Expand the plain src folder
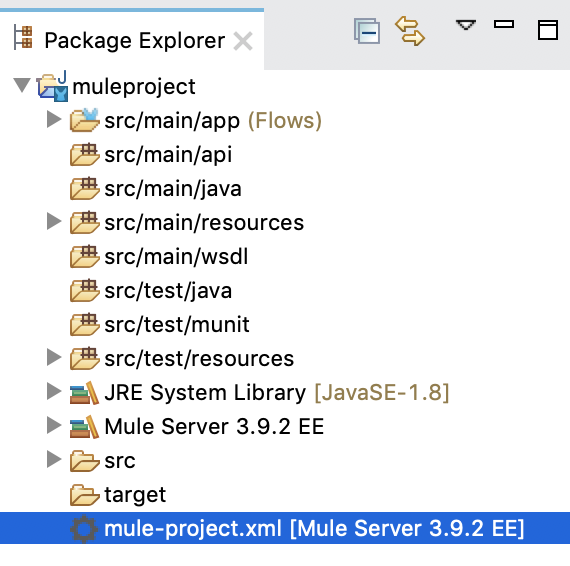Screen dimensions: 570x566 pyautogui.click(x=54, y=459)
